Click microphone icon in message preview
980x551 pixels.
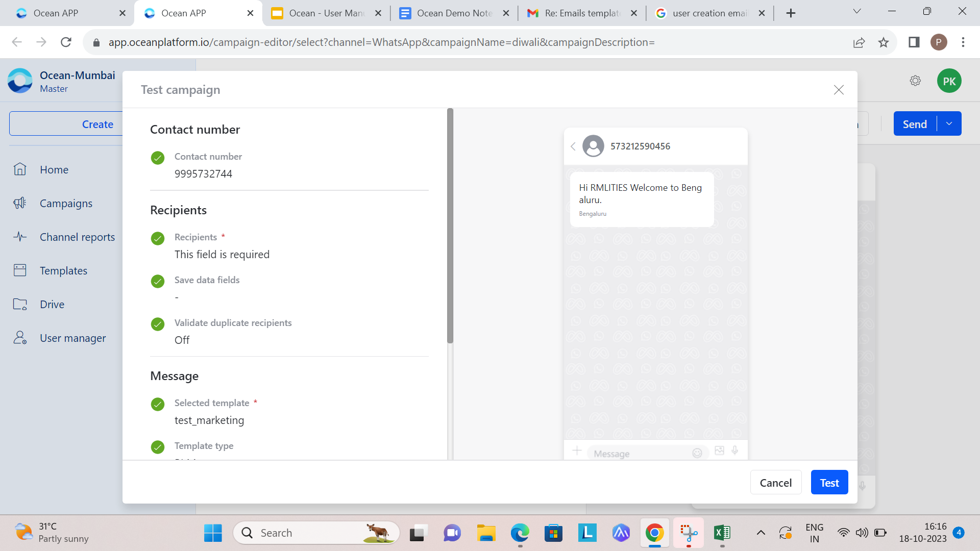[735, 450]
